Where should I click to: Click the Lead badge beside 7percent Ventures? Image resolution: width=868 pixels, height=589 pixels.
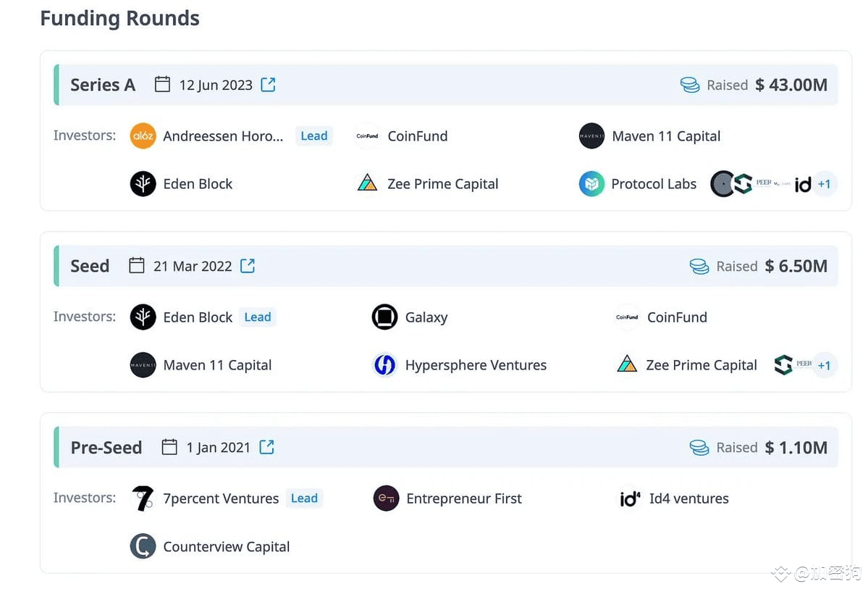(x=304, y=498)
